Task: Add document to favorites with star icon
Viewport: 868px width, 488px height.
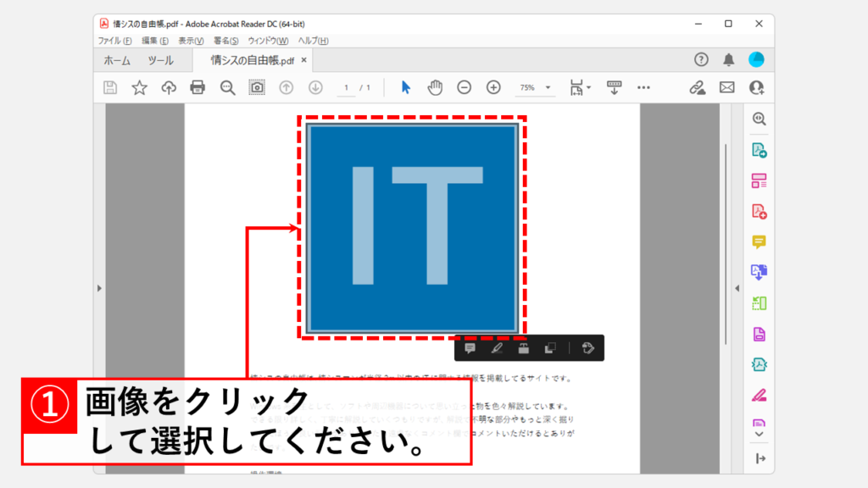Action: [139, 87]
